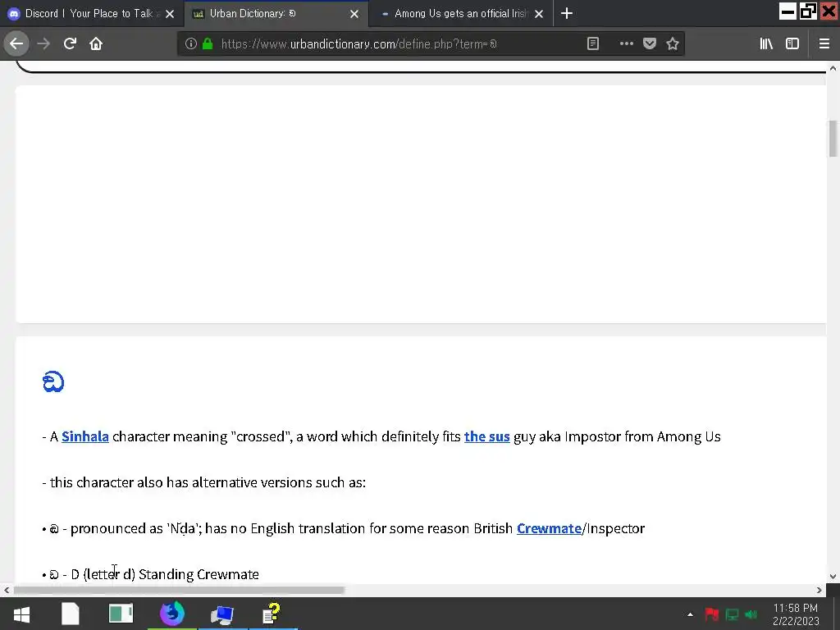Open the Sinhala definition link
The image size is (840, 630).
point(85,436)
